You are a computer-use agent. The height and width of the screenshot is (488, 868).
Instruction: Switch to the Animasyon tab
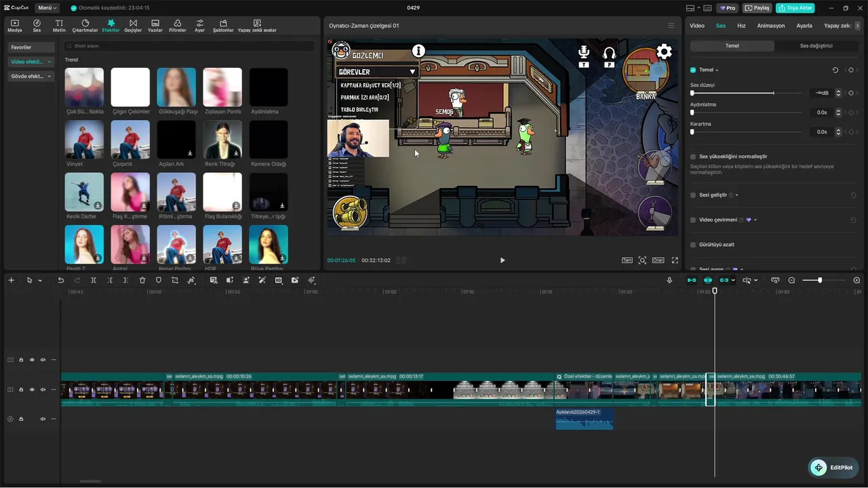click(x=771, y=26)
